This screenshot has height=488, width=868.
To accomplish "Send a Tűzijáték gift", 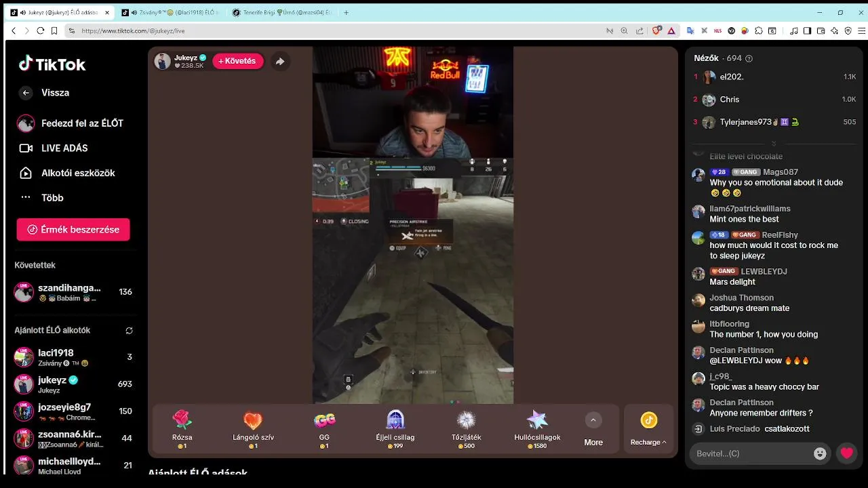I will (467, 429).
